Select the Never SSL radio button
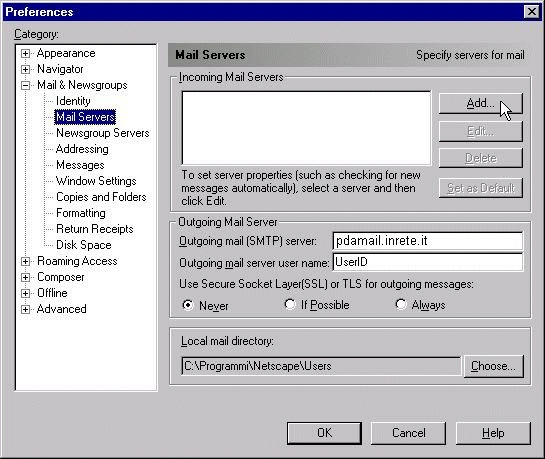The height and width of the screenshot is (459, 545). click(x=188, y=305)
